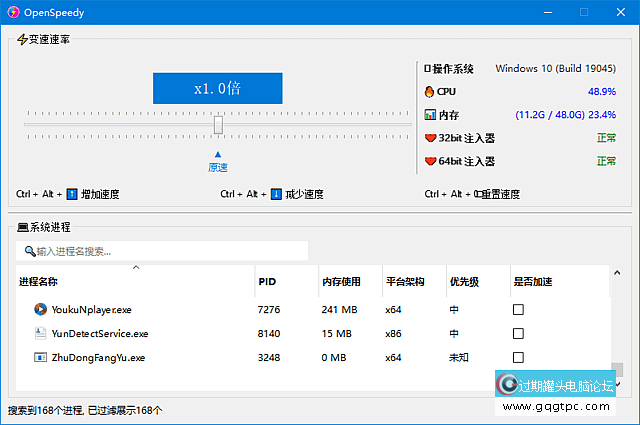Click the 优先级 column header

point(465,282)
